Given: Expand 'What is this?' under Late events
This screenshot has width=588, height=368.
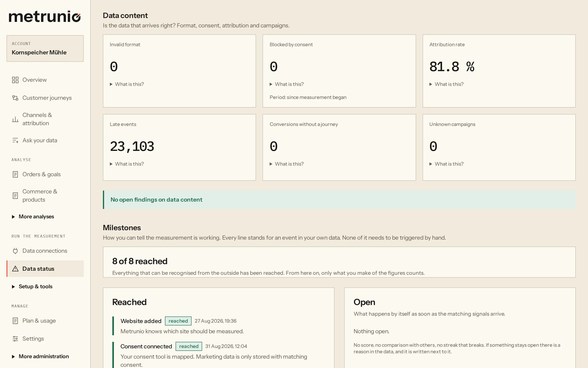Looking at the screenshot, I should pyautogui.click(x=127, y=164).
